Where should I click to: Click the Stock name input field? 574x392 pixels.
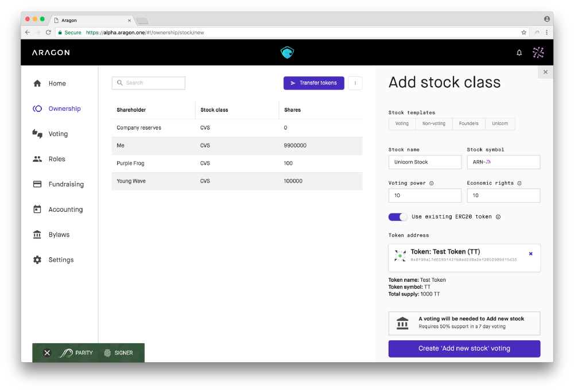[x=425, y=162]
